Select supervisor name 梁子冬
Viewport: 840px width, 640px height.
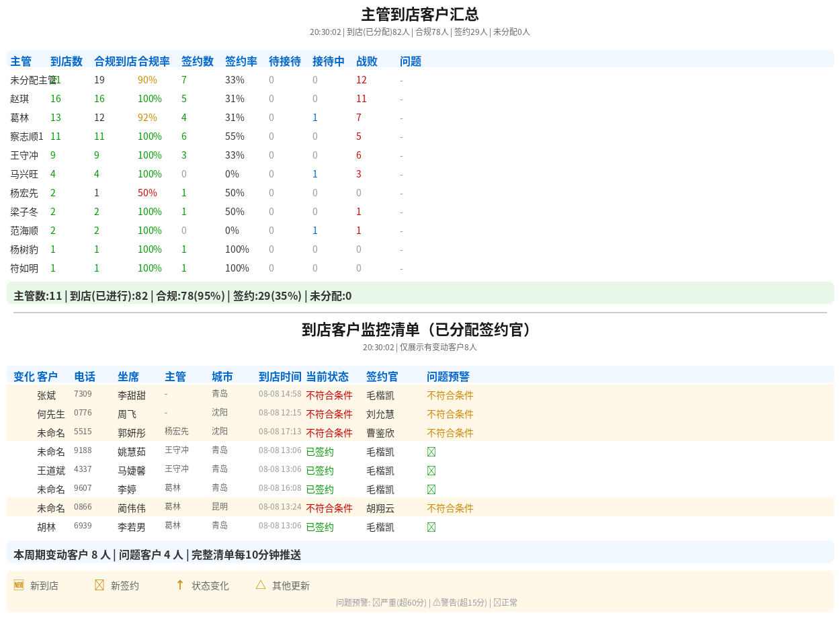(24, 212)
